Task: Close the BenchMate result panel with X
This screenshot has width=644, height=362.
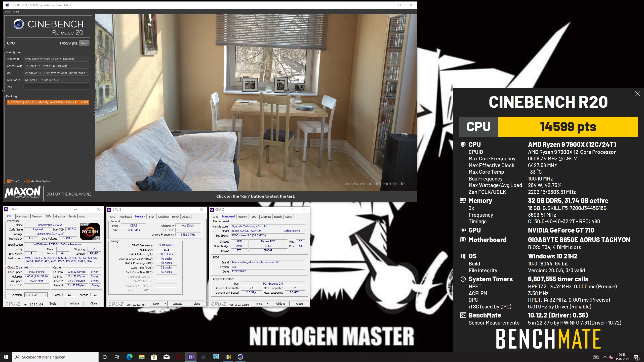Action: pyautogui.click(x=637, y=94)
